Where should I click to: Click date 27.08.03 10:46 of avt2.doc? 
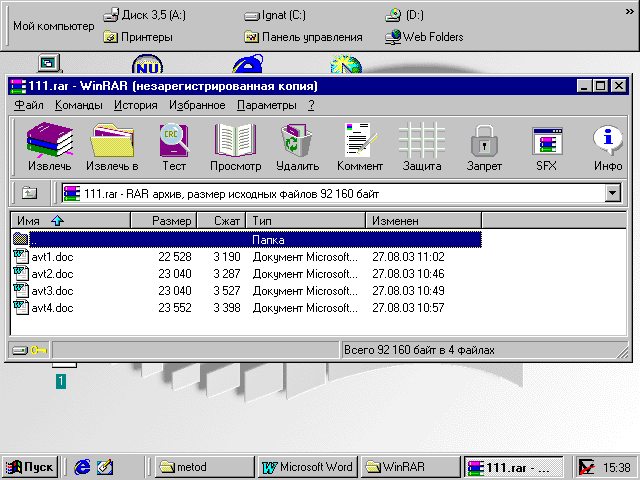(x=408, y=274)
